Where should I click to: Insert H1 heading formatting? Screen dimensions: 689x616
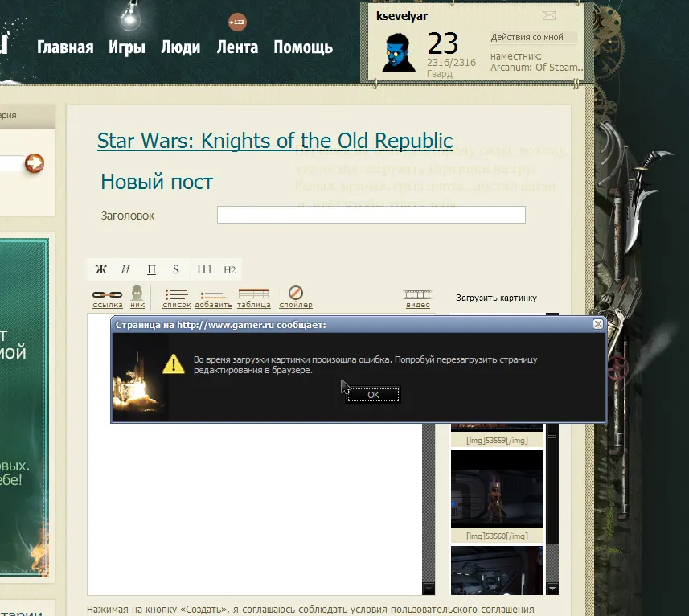tap(204, 269)
